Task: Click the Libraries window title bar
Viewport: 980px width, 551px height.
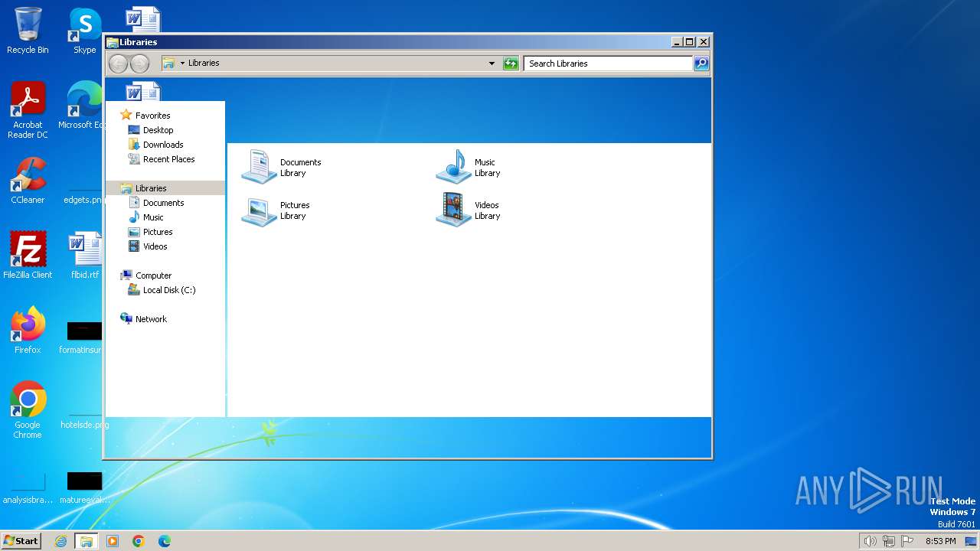Action: point(387,42)
